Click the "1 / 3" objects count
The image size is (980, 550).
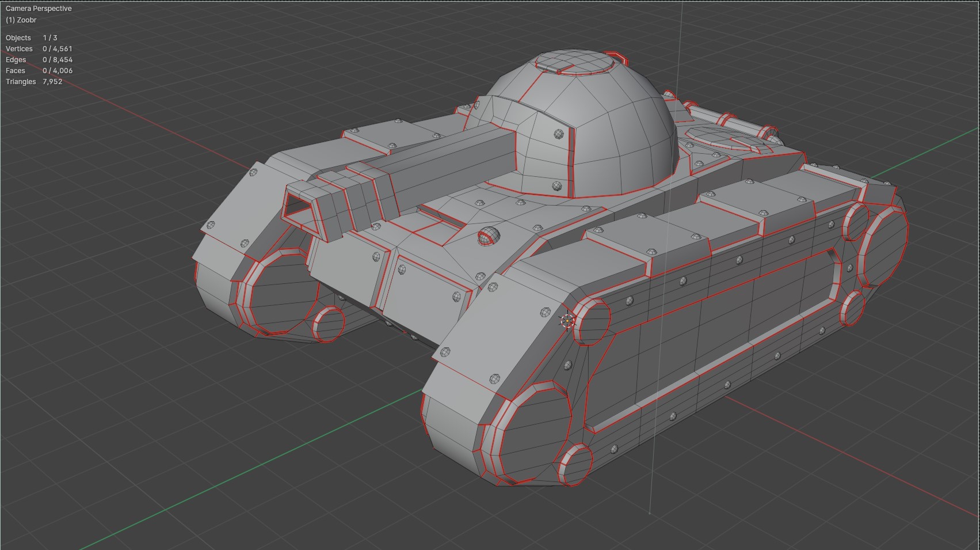coord(50,37)
